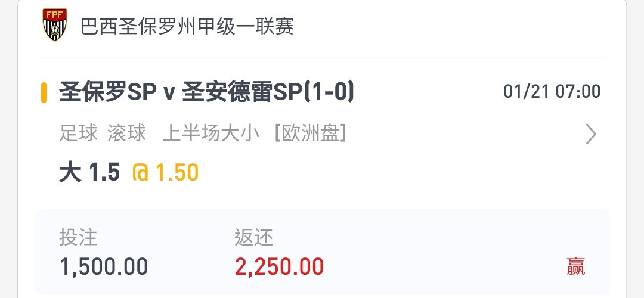Viewport: 644px width, 298px height.
Task: Click the bet slip card header row
Action: tap(323, 27)
